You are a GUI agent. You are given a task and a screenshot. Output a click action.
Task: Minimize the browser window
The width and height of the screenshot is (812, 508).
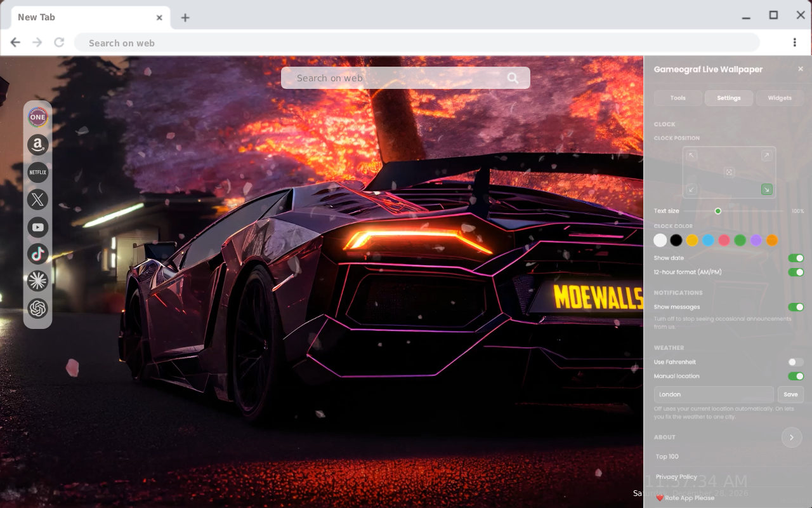click(746, 17)
